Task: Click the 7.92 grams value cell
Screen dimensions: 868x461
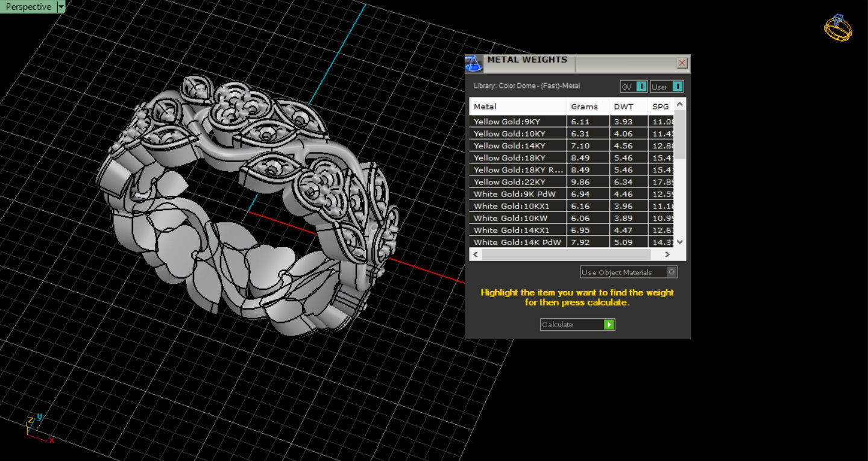Action: click(588, 242)
